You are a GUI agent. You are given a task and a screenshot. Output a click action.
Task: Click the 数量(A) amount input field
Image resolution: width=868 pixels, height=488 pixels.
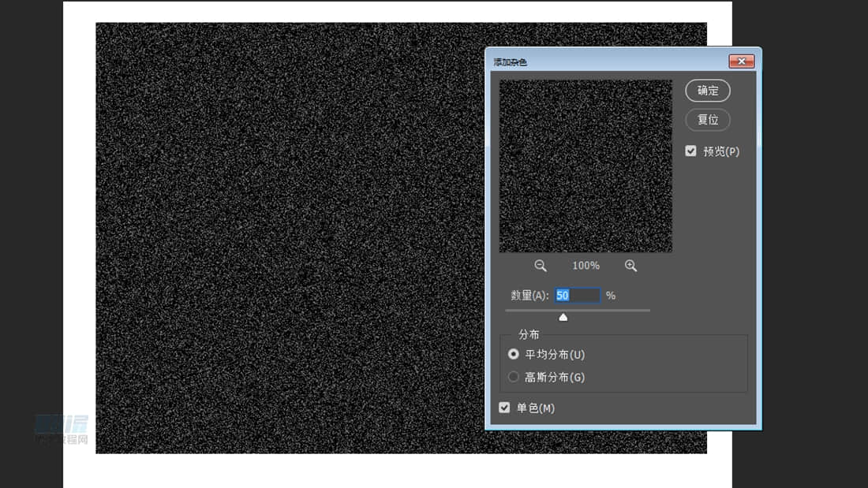click(x=578, y=296)
